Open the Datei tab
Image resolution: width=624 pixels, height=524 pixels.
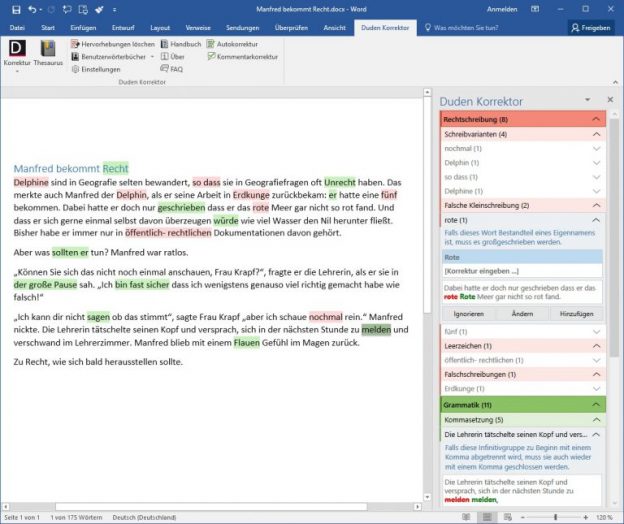[x=17, y=28]
